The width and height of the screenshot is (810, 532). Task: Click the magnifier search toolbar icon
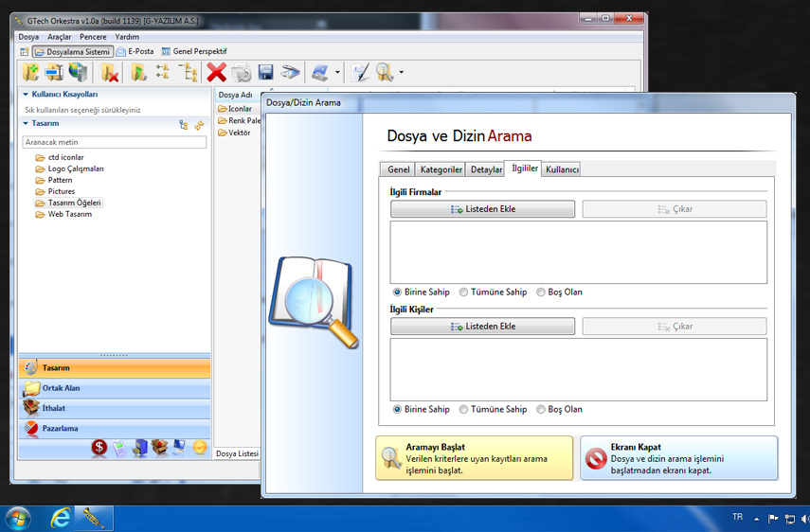click(384, 72)
